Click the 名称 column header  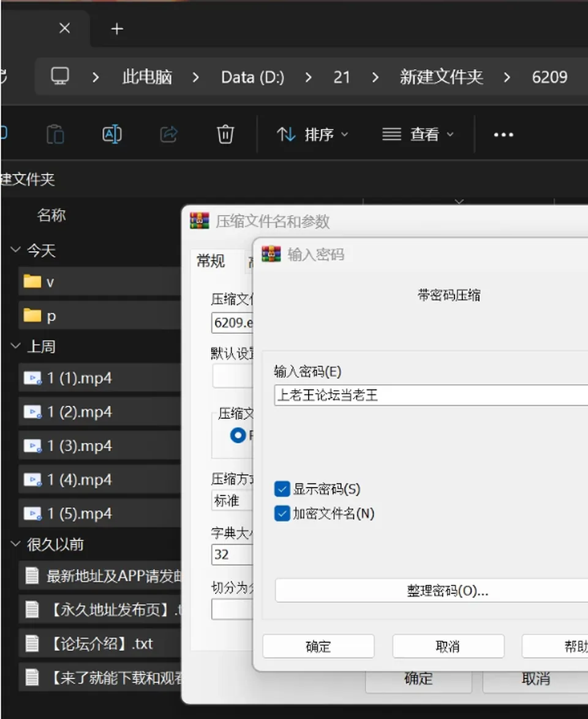pos(51,215)
